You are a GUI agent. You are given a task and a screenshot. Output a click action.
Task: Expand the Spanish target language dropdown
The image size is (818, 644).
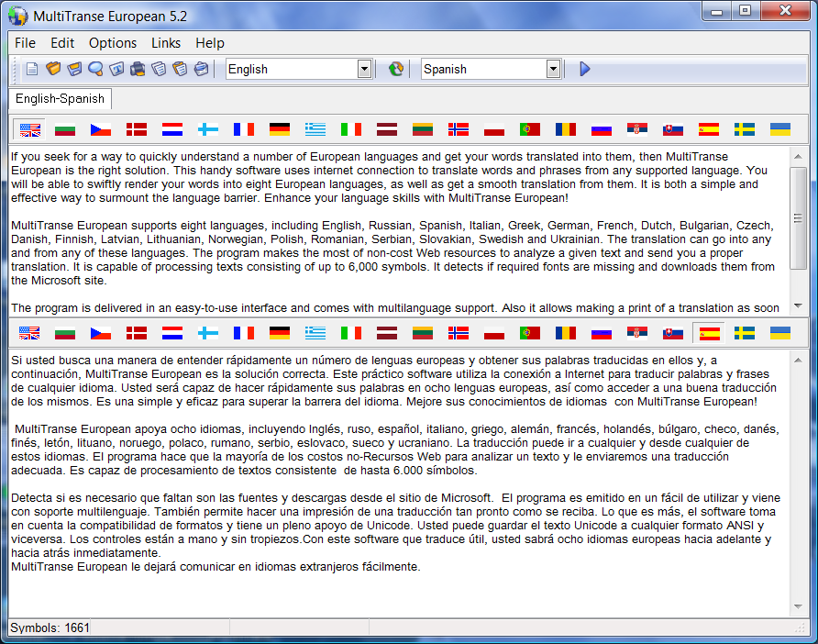tap(553, 69)
